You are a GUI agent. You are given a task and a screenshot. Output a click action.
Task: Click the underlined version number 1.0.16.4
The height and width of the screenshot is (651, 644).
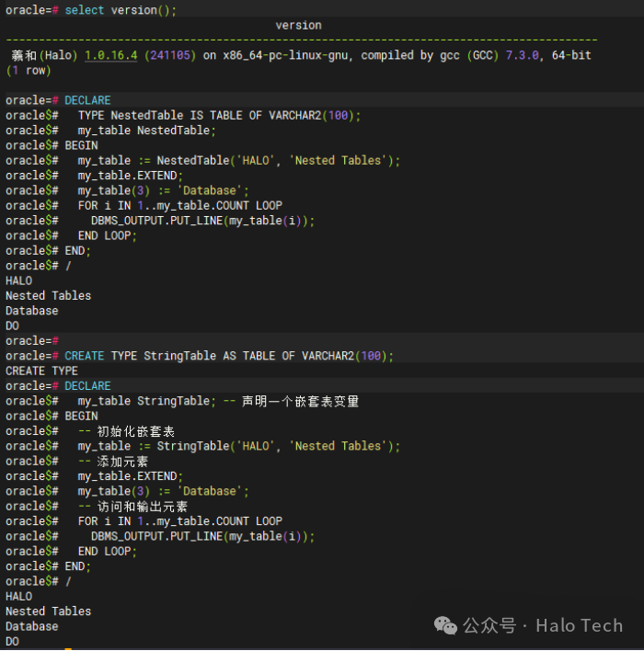coord(110,55)
